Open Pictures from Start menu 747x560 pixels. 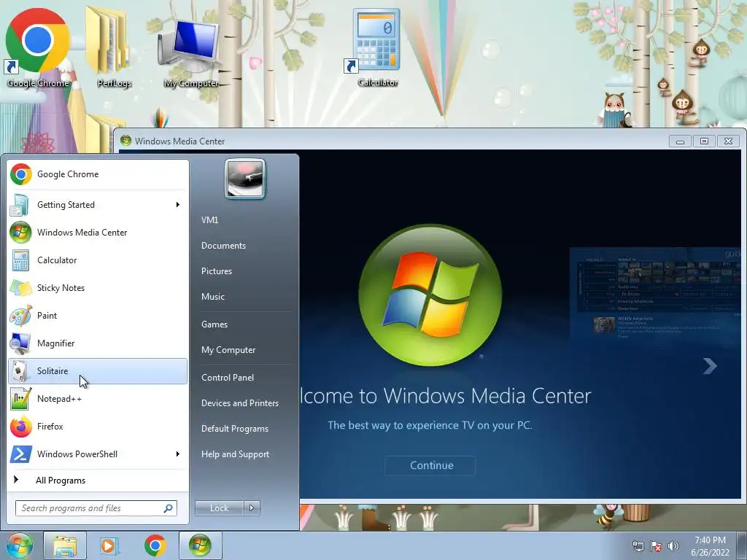[x=216, y=271]
